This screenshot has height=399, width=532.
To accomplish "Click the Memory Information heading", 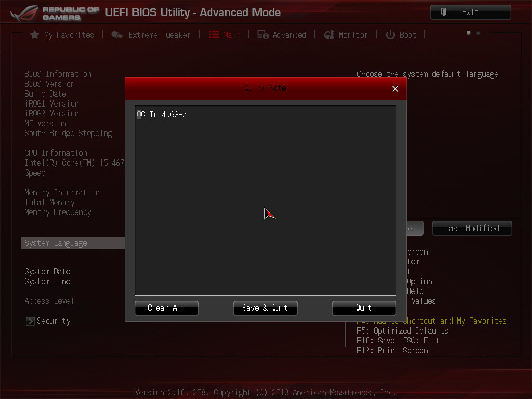I will 62,192.
